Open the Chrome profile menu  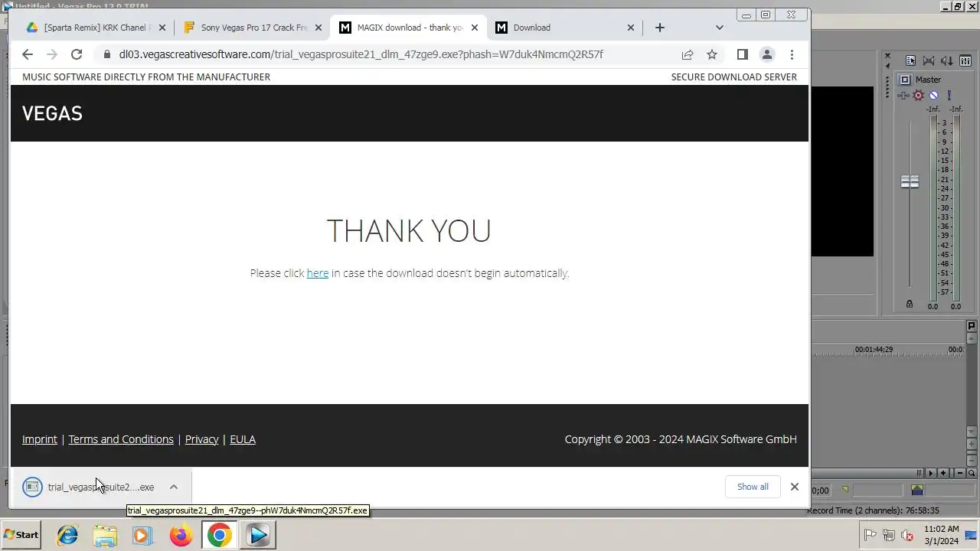pos(766,54)
